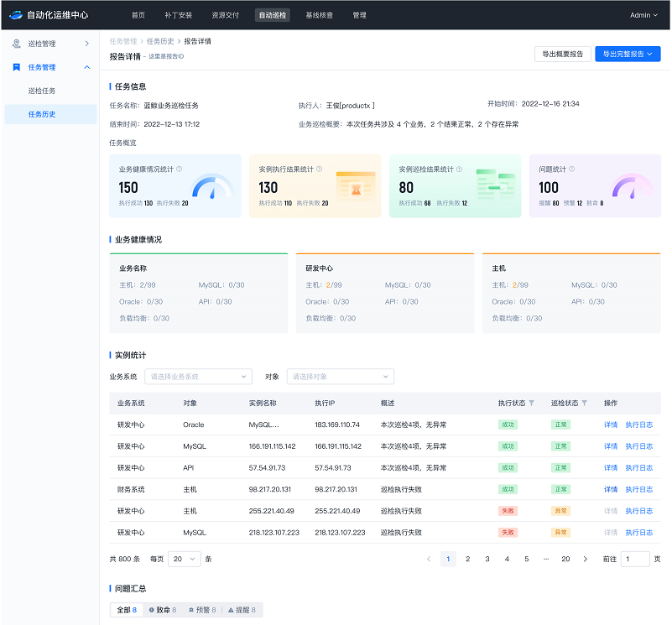Select the 致命 issue tab
This screenshot has height=625, width=672.
pyautogui.click(x=162, y=610)
